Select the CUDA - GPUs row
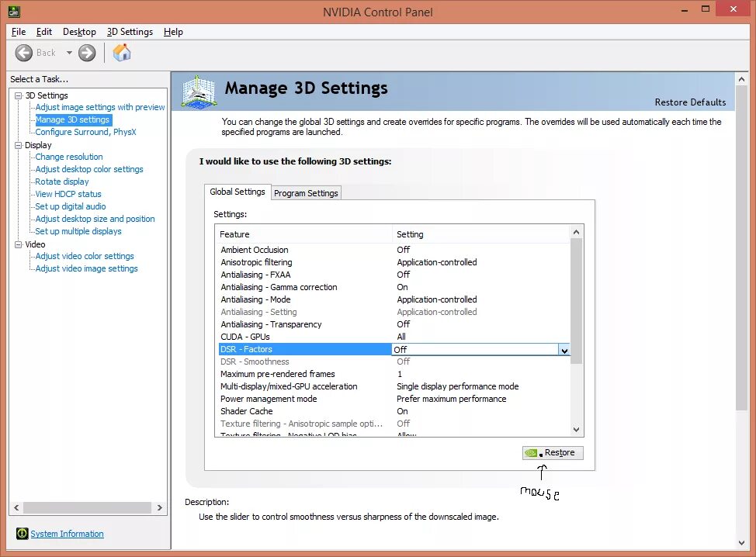Image resolution: width=756 pixels, height=557 pixels. (394, 337)
